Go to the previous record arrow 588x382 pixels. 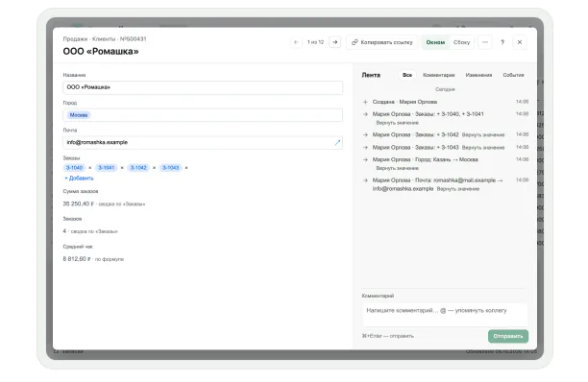(x=296, y=42)
